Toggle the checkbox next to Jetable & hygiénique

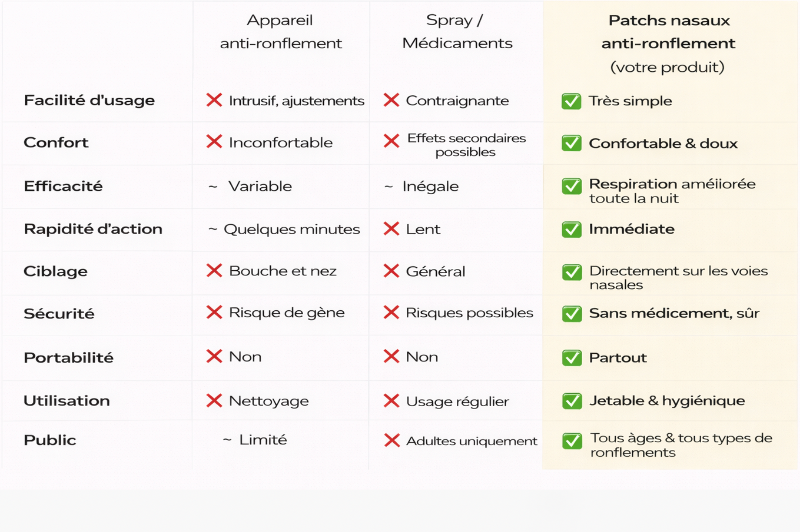[x=572, y=401]
